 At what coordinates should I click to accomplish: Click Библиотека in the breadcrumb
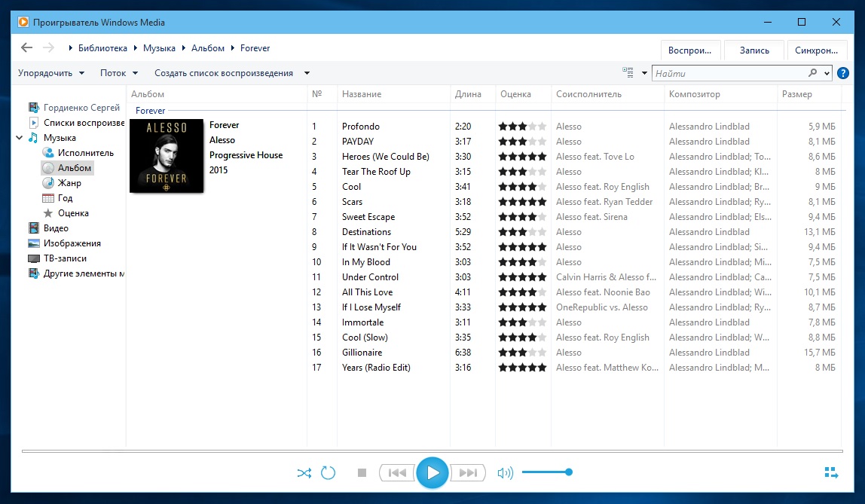pos(102,48)
